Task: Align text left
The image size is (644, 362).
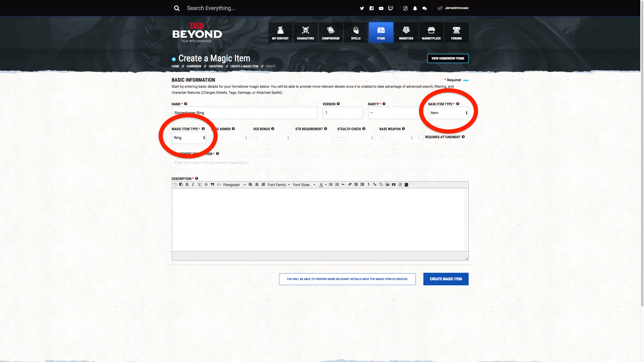Action: (x=250, y=185)
